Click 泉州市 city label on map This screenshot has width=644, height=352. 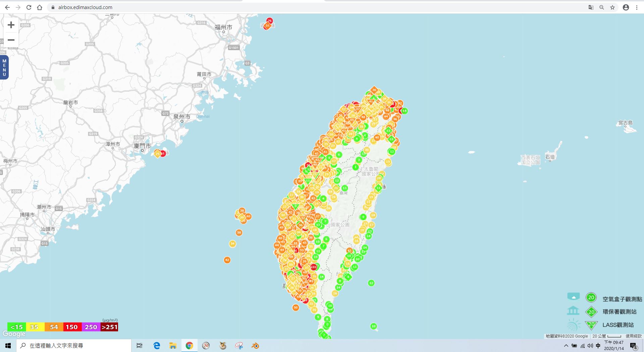tap(182, 117)
